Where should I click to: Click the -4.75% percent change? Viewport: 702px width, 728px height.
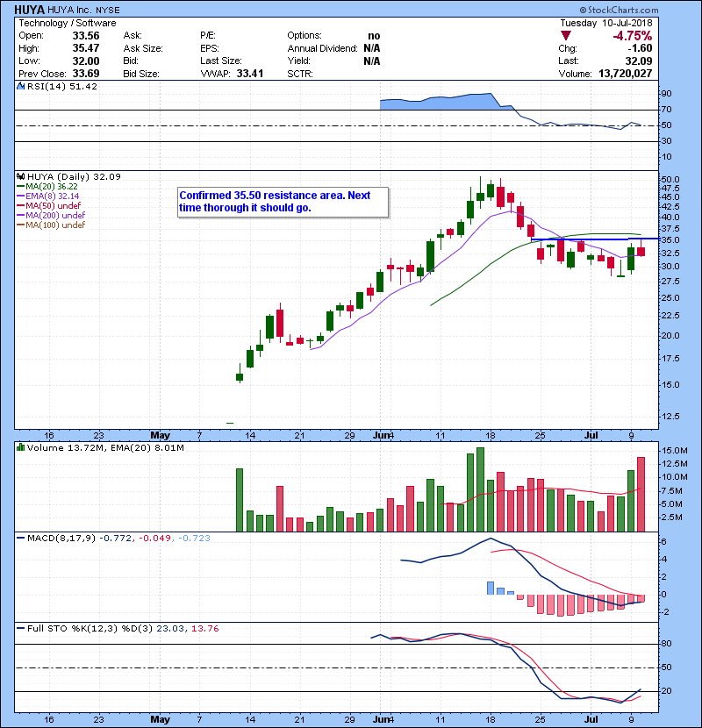tap(633, 36)
